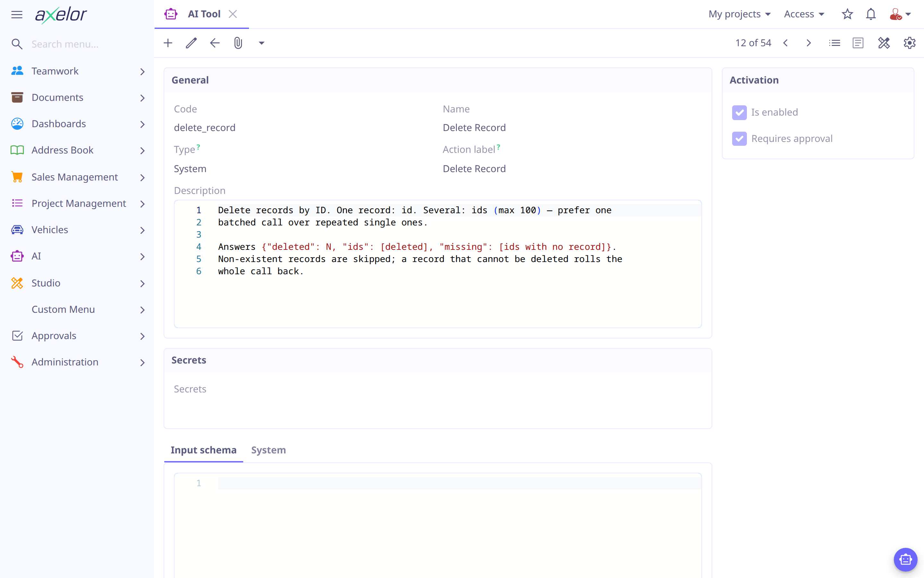
Task: Click the plus icon to create new record
Action: click(168, 43)
